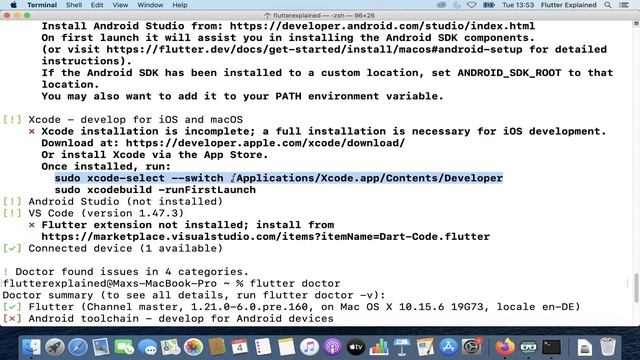Open Notes yellow pad in Dock
The height and width of the screenshot is (360, 640).
286,347
